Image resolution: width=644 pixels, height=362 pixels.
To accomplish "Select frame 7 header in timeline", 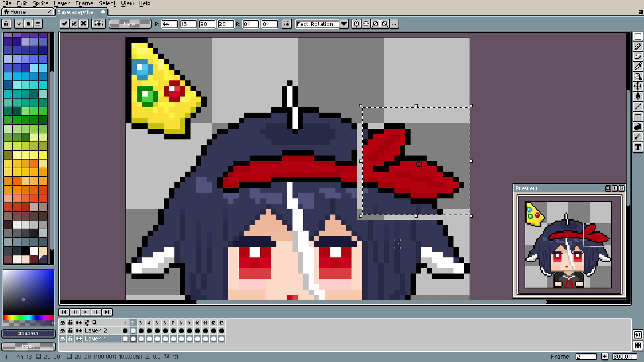I will (173, 323).
